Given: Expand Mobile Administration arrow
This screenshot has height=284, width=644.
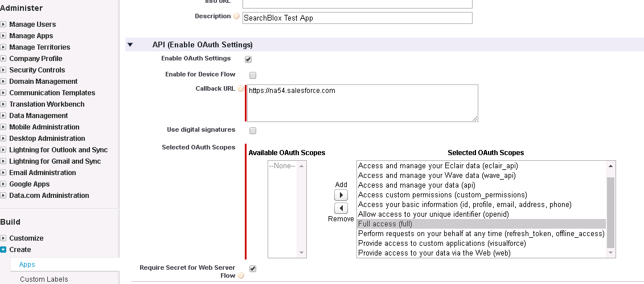Looking at the screenshot, I should [3, 127].
